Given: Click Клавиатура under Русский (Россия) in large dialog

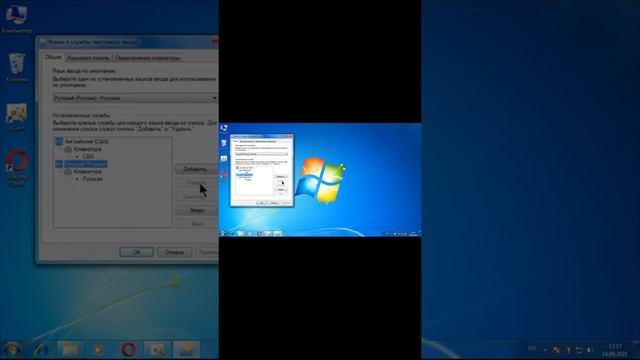Looking at the screenshot, I should coord(87,171).
